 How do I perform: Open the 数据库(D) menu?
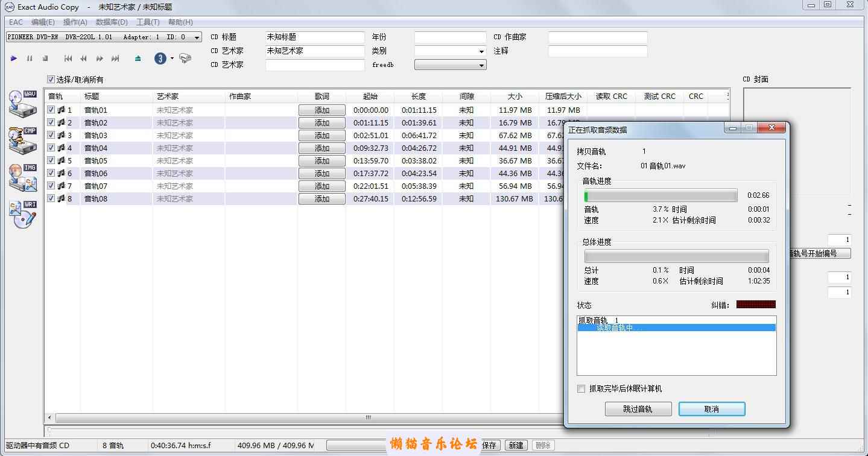pyautogui.click(x=112, y=22)
